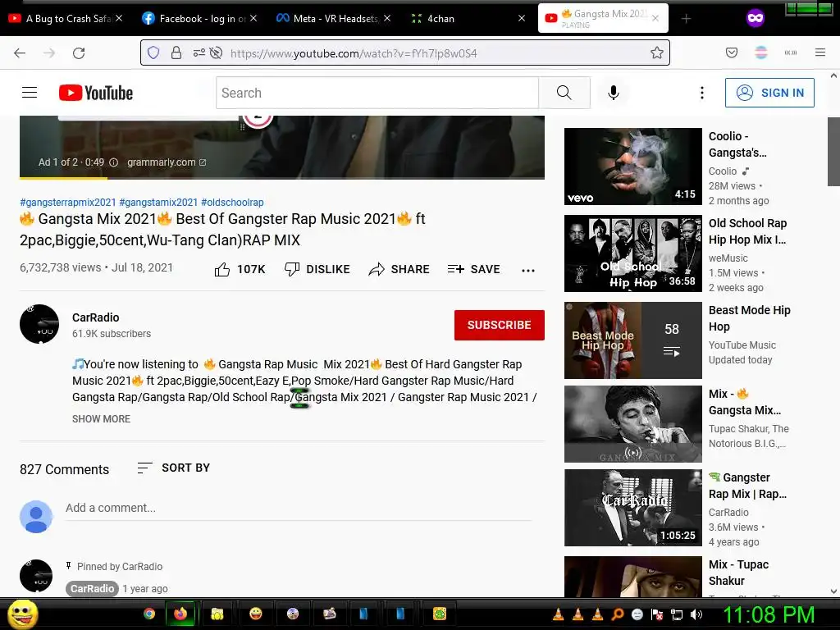Click SHARE under the video

click(x=399, y=269)
